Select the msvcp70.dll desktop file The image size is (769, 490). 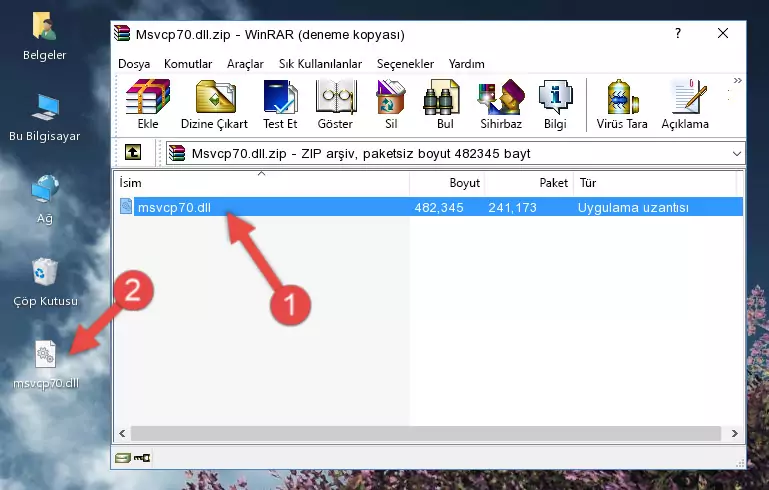click(x=46, y=365)
